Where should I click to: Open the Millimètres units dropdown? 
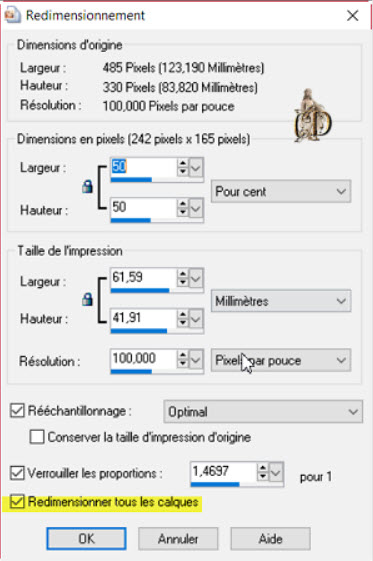tap(281, 301)
